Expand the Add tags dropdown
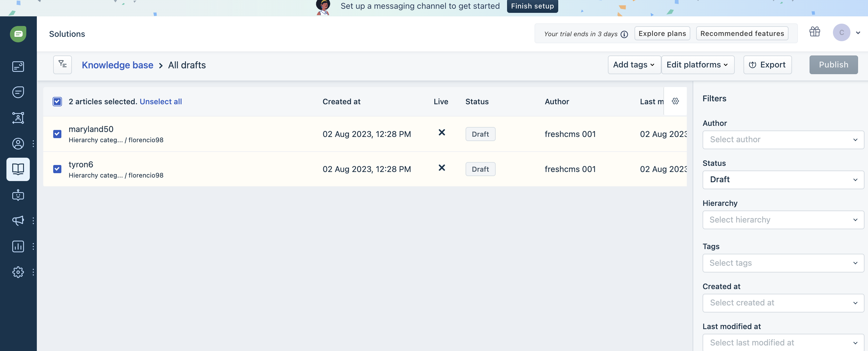This screenshot has width=868, height=351. 634,65
